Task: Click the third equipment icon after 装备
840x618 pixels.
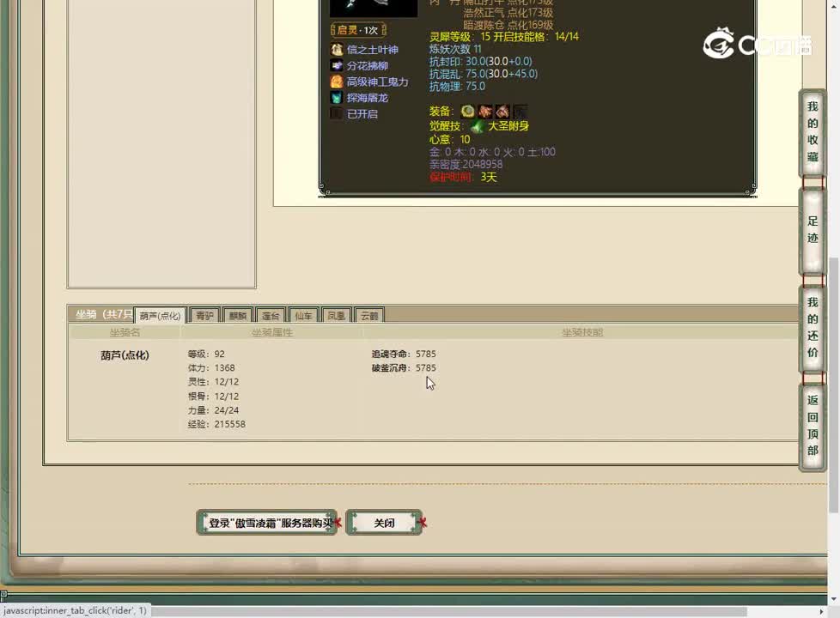Action: (502, 111)
